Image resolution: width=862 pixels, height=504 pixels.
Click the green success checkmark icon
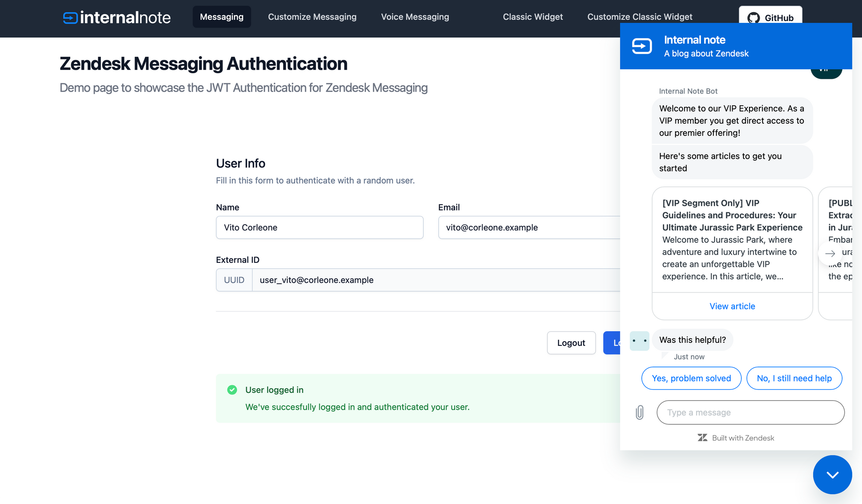coord(232,390)
